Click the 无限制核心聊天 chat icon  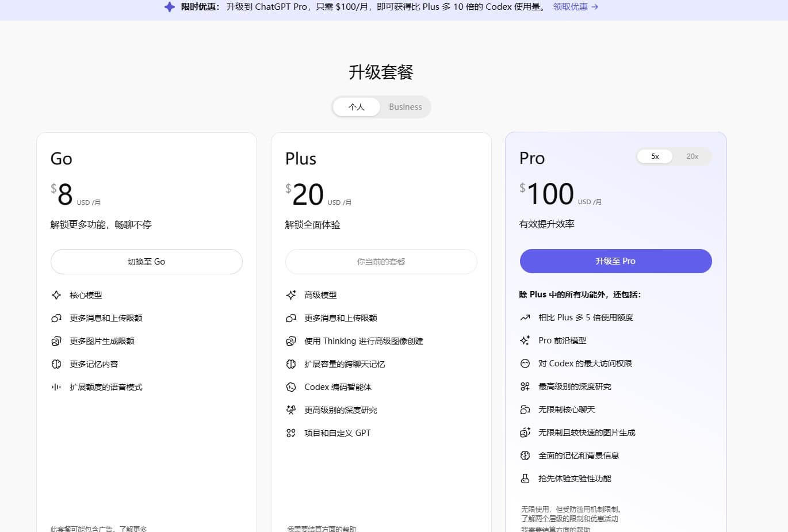click(525, 409)
